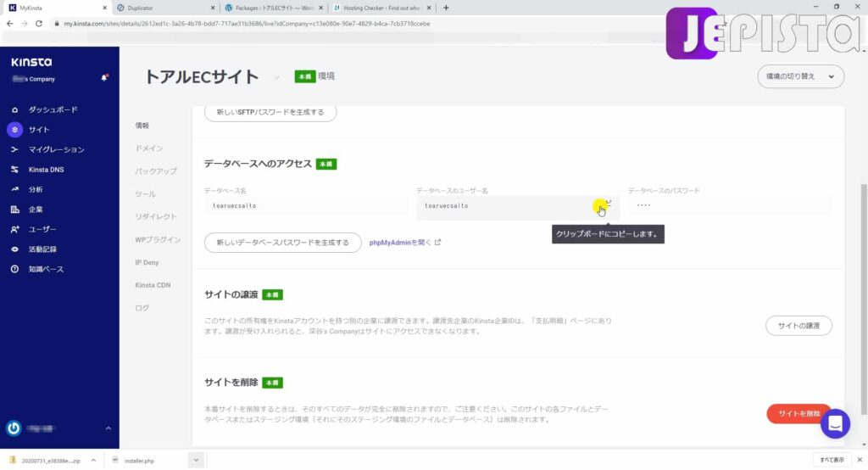Open ユーザー users page
Image resolution: width=868 pixels, height=470 pixels.
(x=42, y=229)
